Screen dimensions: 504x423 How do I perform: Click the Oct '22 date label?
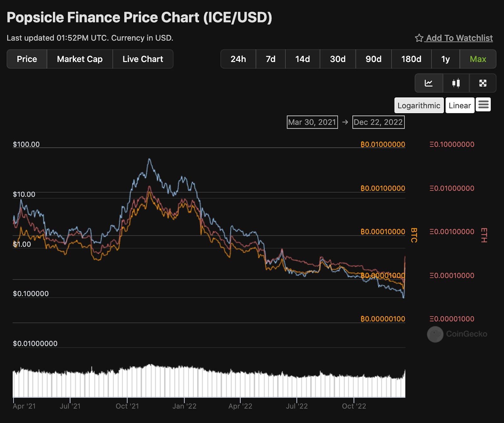coord(354,406)
